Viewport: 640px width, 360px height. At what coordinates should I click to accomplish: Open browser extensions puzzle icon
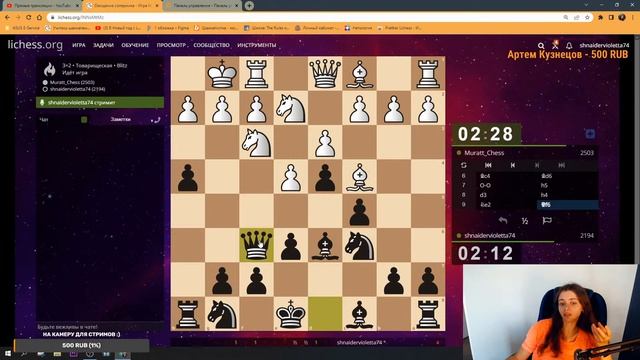[x=601, y=18]
